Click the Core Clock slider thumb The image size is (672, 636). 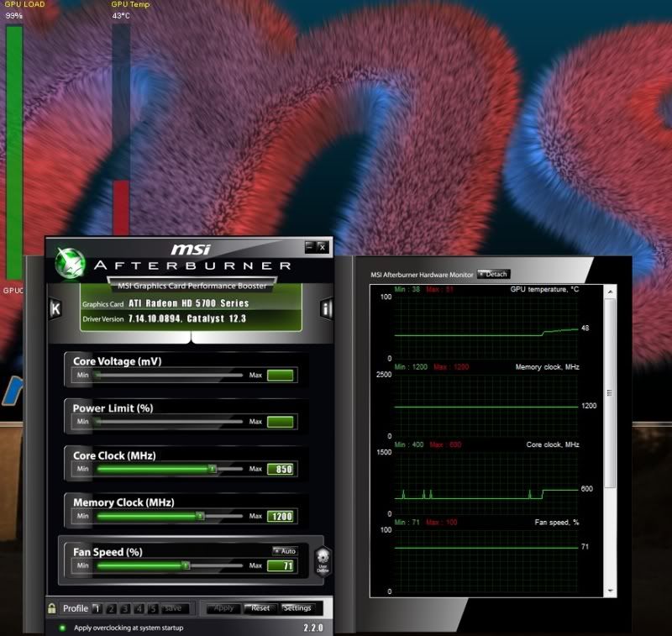click(x=213, y=469)
